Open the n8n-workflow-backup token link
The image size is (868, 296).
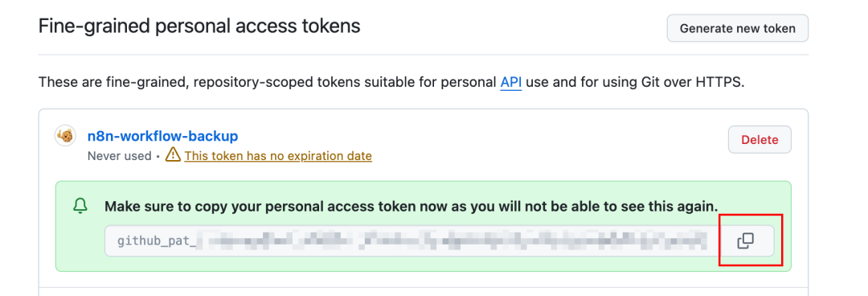click(162, 136)
